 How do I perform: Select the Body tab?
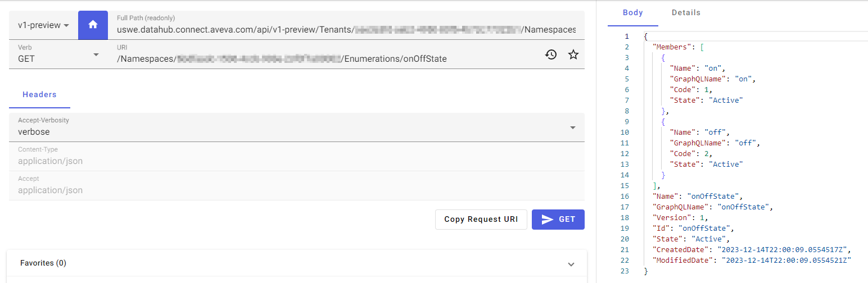[633, 13]
